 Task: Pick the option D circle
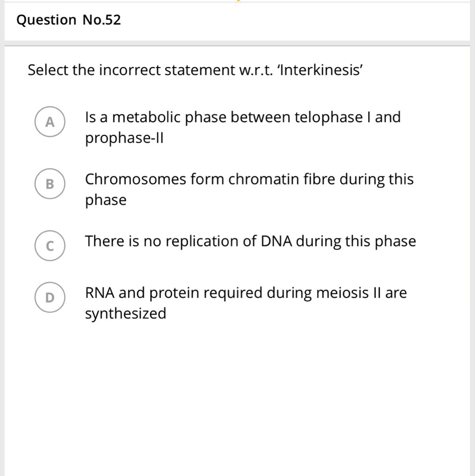coord(50,297)
